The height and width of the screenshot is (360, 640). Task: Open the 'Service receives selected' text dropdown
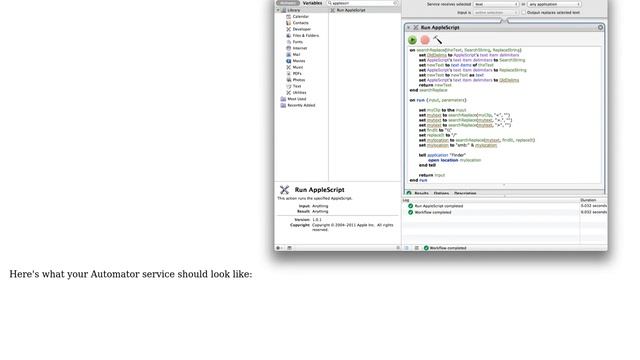click(496, 4)
